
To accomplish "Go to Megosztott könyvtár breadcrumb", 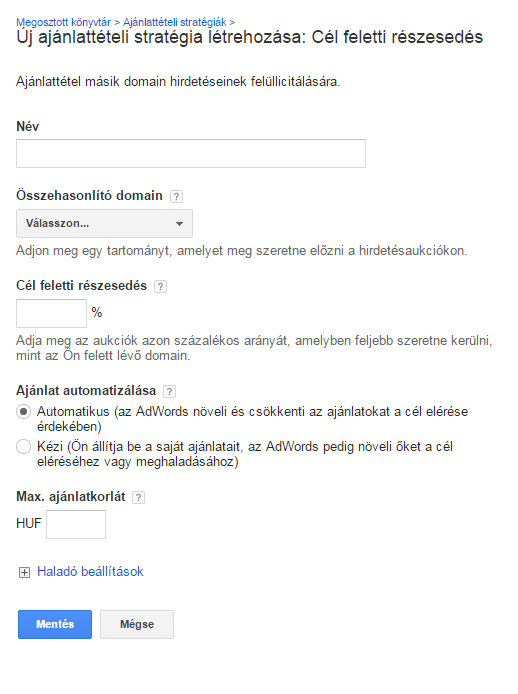I will pos(63,22).
